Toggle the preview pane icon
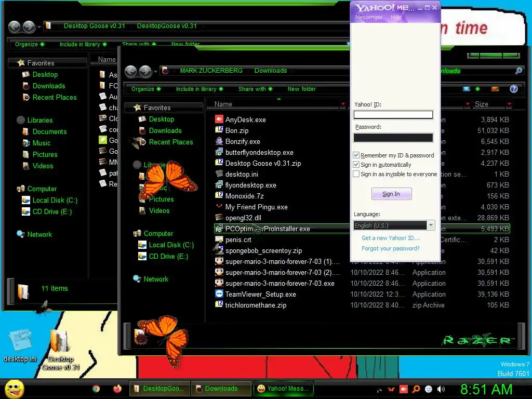Image resolution: width=532 pixels, height=399 pixels. pos(495,89)
